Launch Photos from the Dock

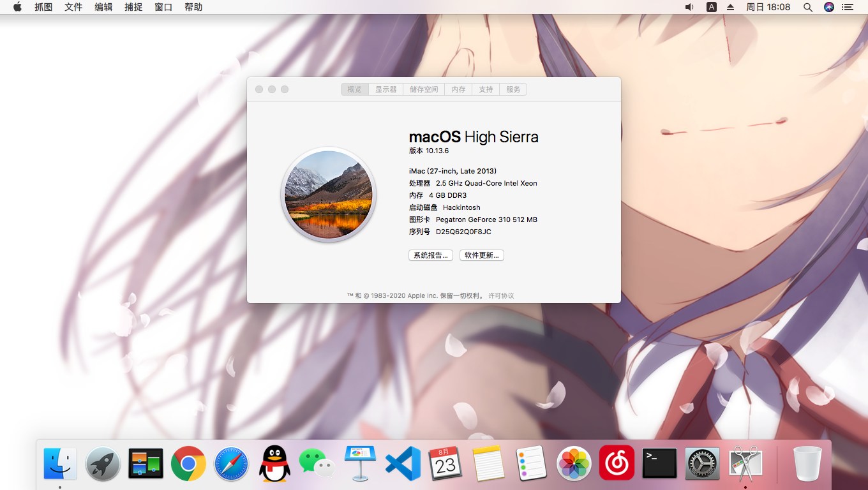pyautogui.click(x=574, y=463)
